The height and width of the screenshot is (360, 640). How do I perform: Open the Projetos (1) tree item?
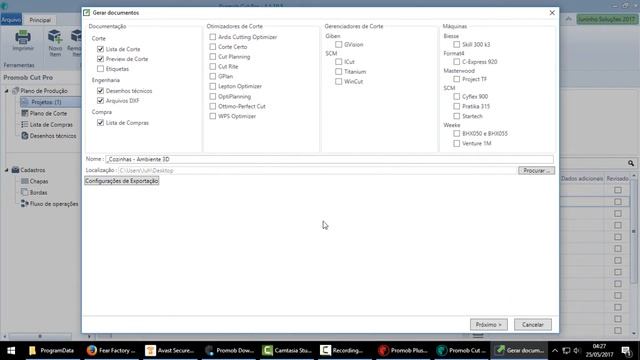pyautogui.click(x=46, y=102)
